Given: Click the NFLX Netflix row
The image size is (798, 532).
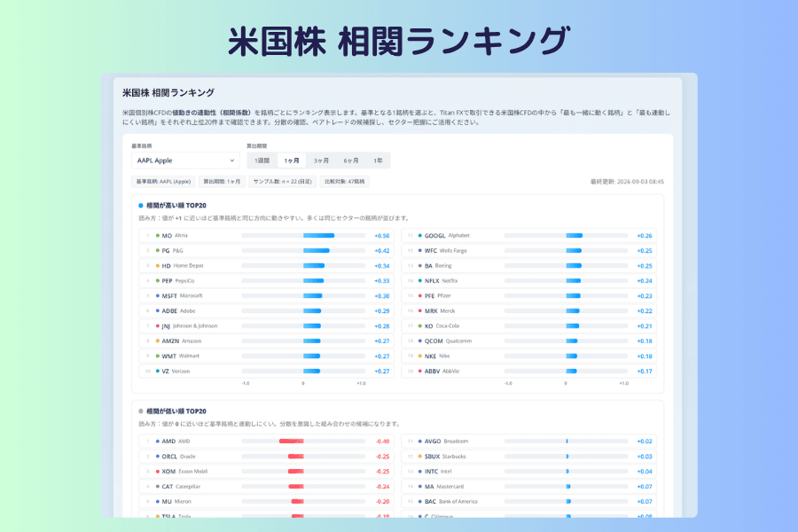Looking at the screenshot, I should click(528, 280).
